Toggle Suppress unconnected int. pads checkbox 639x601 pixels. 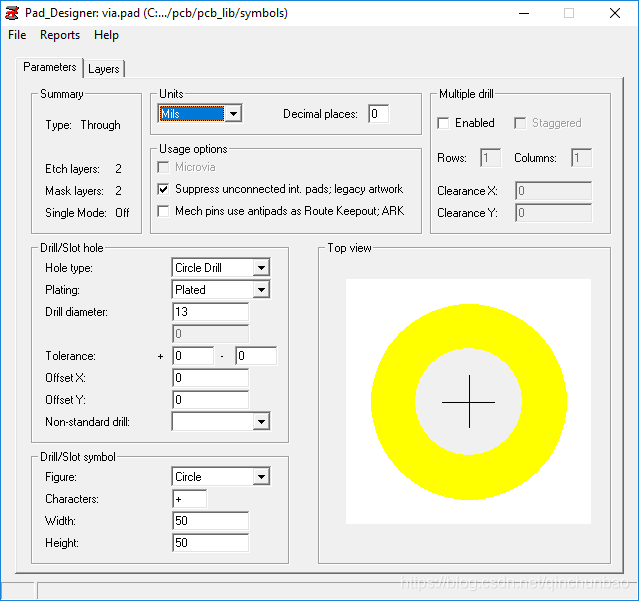165,189
